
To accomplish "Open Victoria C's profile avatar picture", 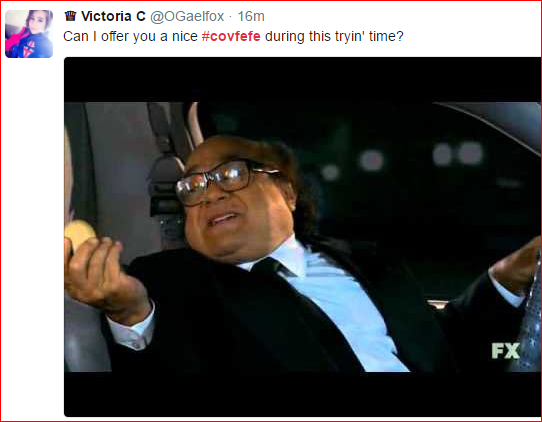I will pos(29,34).
